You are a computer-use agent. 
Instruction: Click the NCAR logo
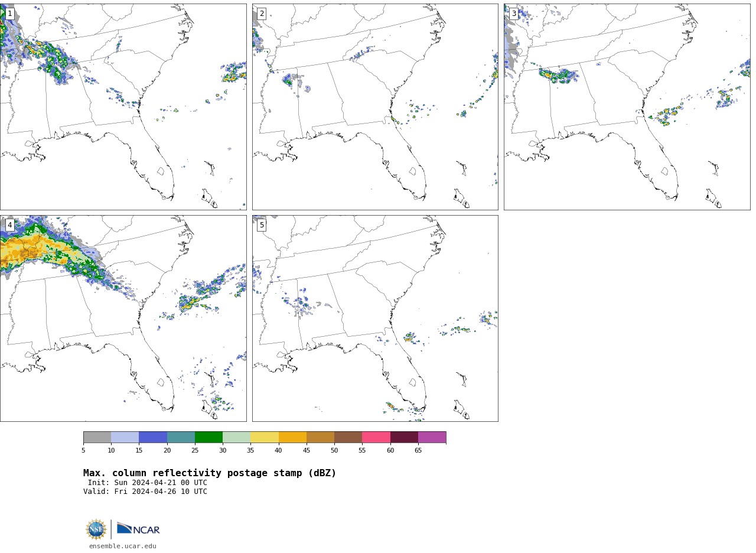click(x=138, y=529)
